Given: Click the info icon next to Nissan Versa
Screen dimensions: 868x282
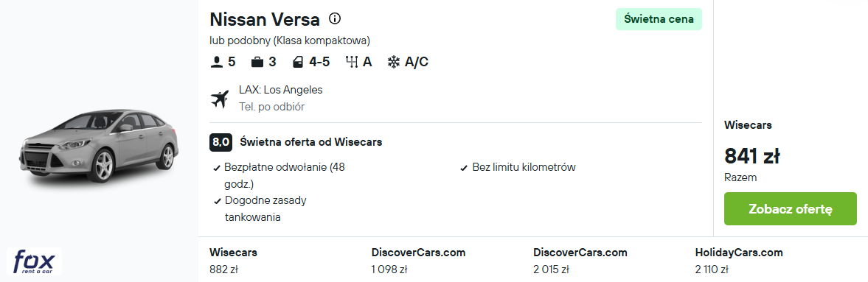Looking at the screenshot, I should click(x=334, y=19).
